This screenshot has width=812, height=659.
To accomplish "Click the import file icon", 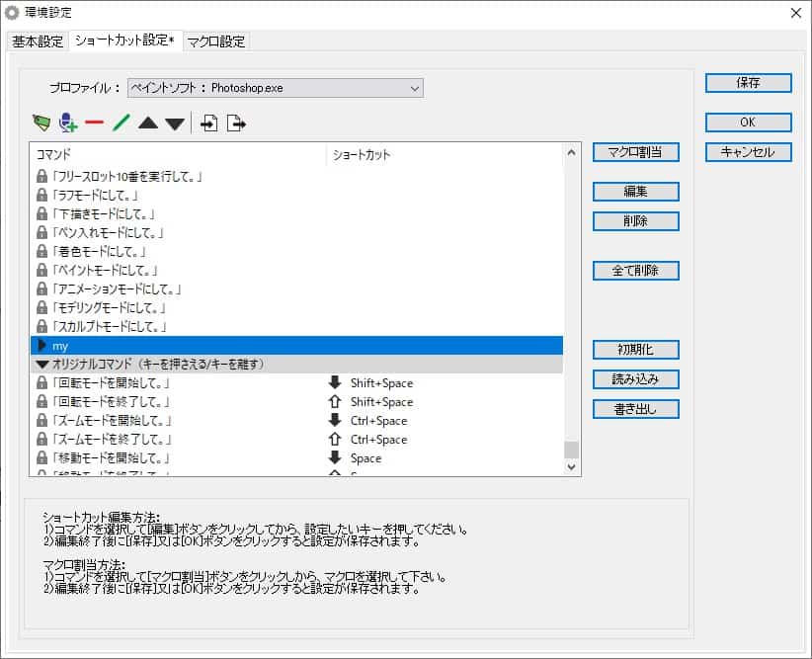I will pos(208,124).
